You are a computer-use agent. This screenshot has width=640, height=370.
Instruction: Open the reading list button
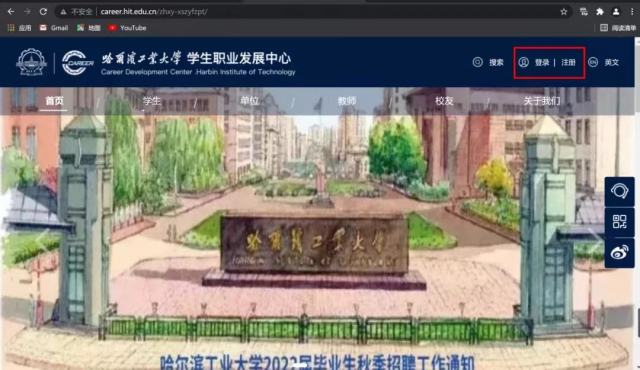click(618, 28)
